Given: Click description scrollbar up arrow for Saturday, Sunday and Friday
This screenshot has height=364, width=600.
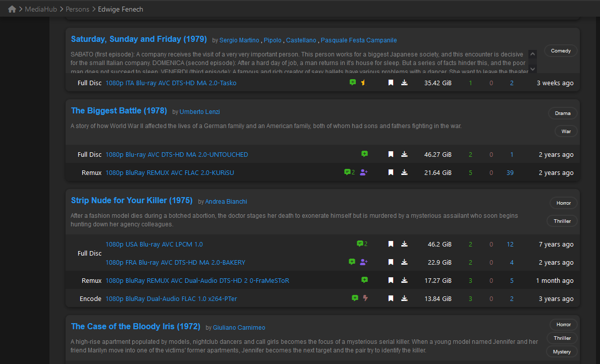Looking at the screenshot, I should click(532, 54).
